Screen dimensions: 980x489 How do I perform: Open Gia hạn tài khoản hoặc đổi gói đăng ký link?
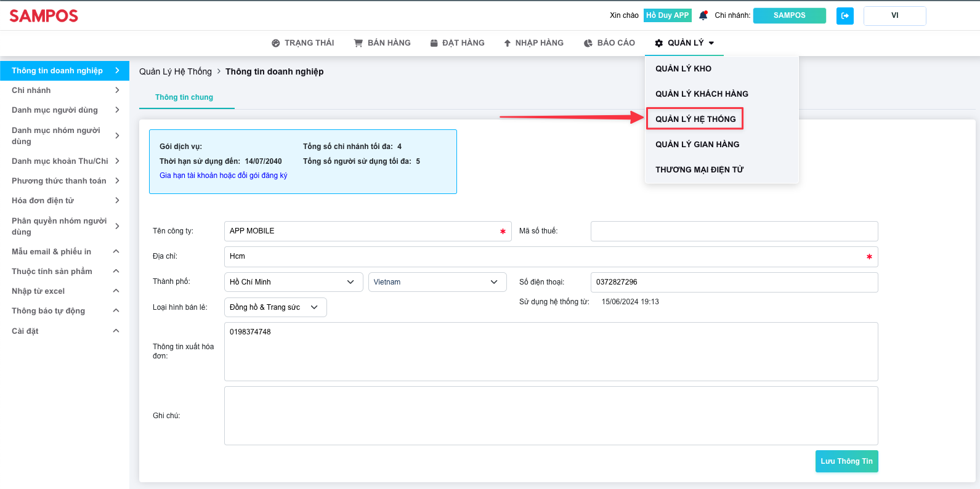[223, 176]
